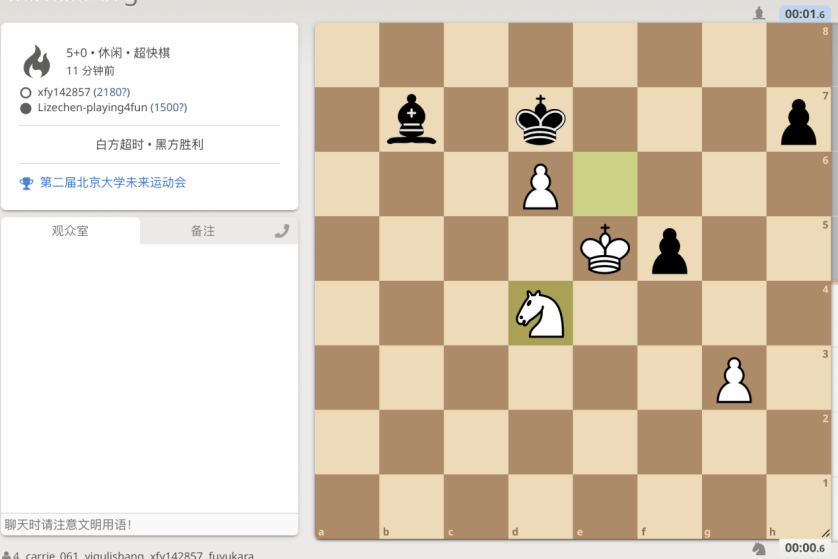Click the white king on e5

605,249
